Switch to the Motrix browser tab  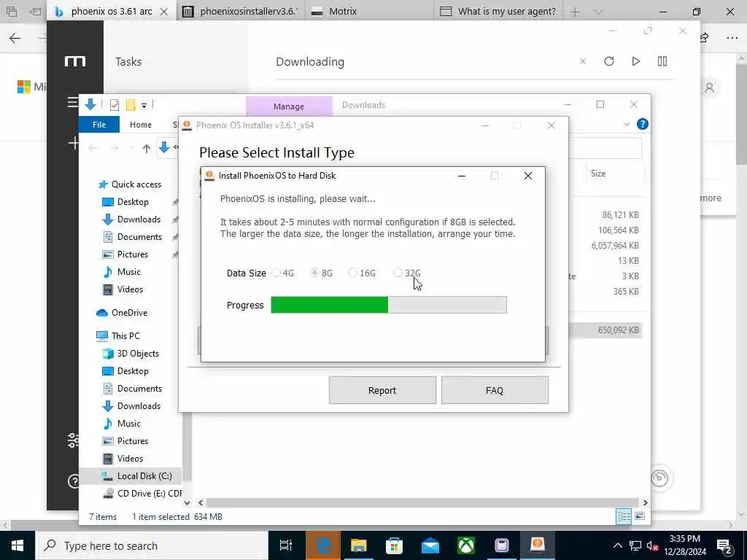click(x=343, y=12)
